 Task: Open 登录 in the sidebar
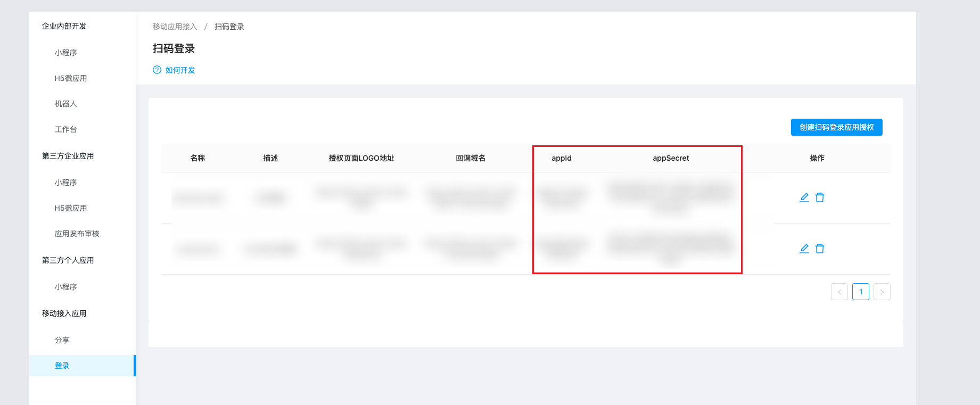point(62,366)
